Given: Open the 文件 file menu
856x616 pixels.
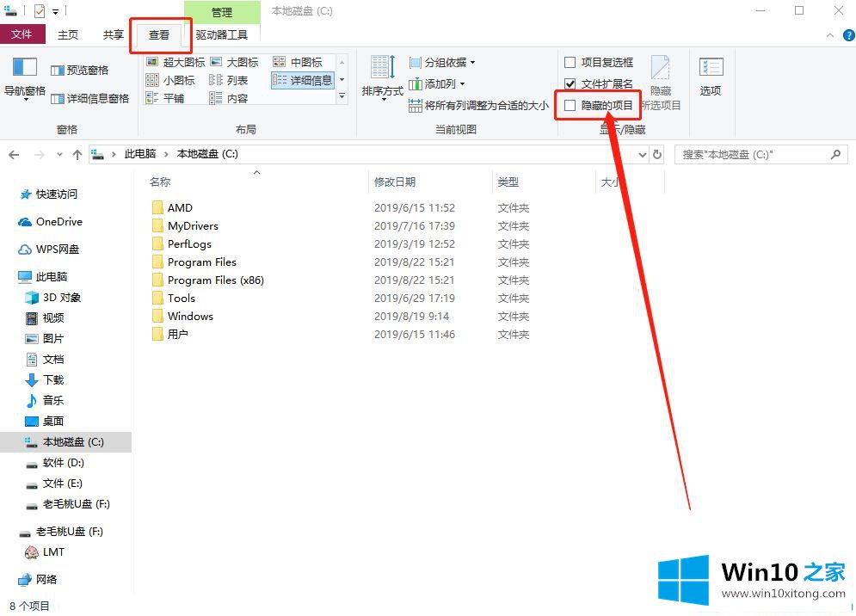Looking at the screenshot, I should 22,35.
